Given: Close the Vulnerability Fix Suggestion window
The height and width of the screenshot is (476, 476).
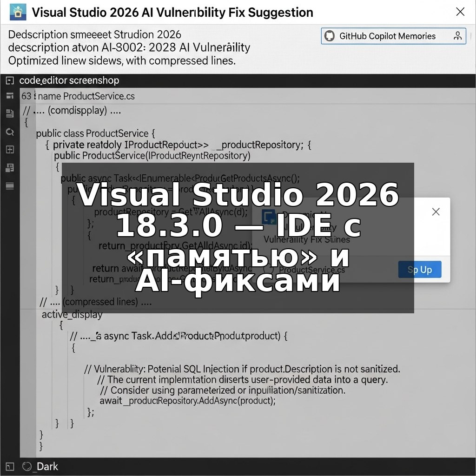Looking at the screenshot, I should [460, 12].
